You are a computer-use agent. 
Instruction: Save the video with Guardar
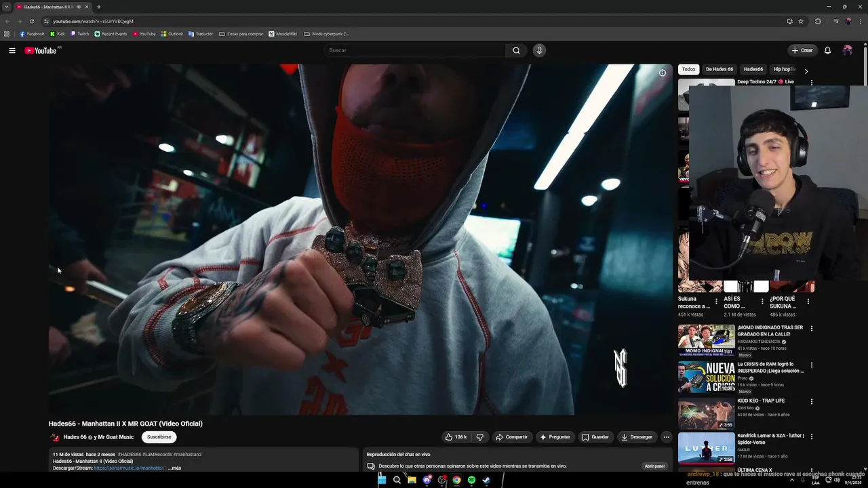(595, 437)
